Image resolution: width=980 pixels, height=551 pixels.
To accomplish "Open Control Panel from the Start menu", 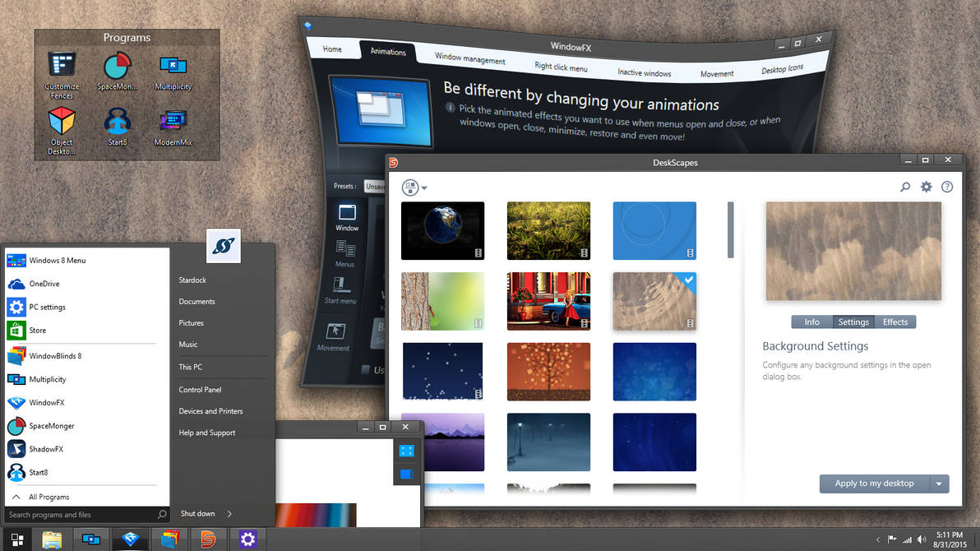I will pyautogui.click(x=200, y=390).
